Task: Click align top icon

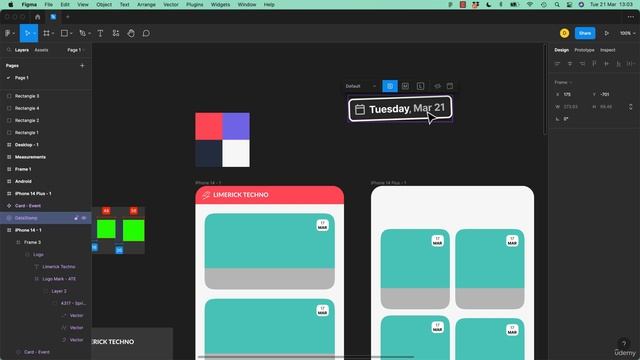Action: click(x=594, y=64)
